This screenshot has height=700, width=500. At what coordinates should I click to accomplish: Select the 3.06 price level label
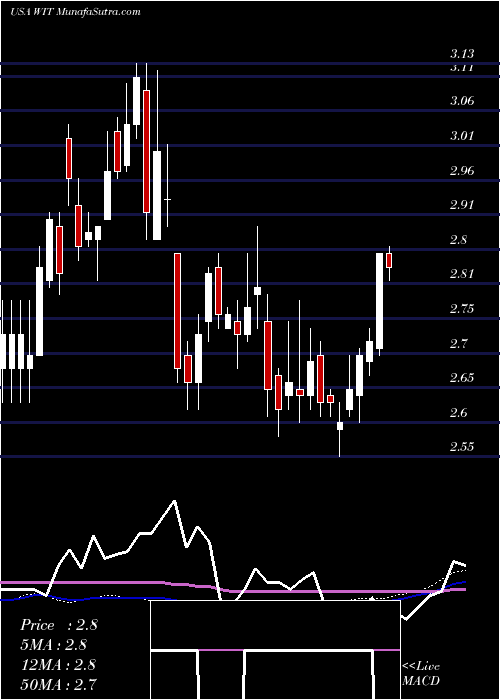[x=462, y=101]
